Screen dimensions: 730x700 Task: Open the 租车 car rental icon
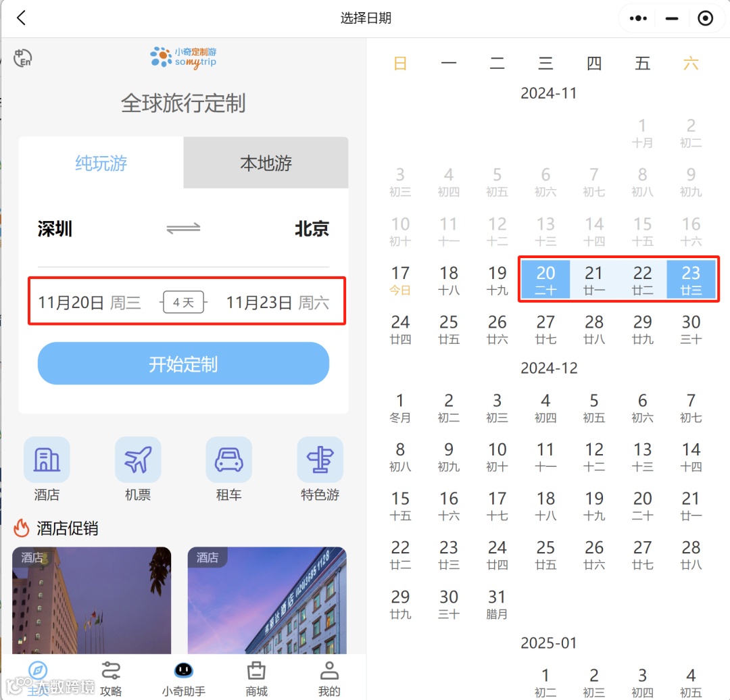(228, 459)
